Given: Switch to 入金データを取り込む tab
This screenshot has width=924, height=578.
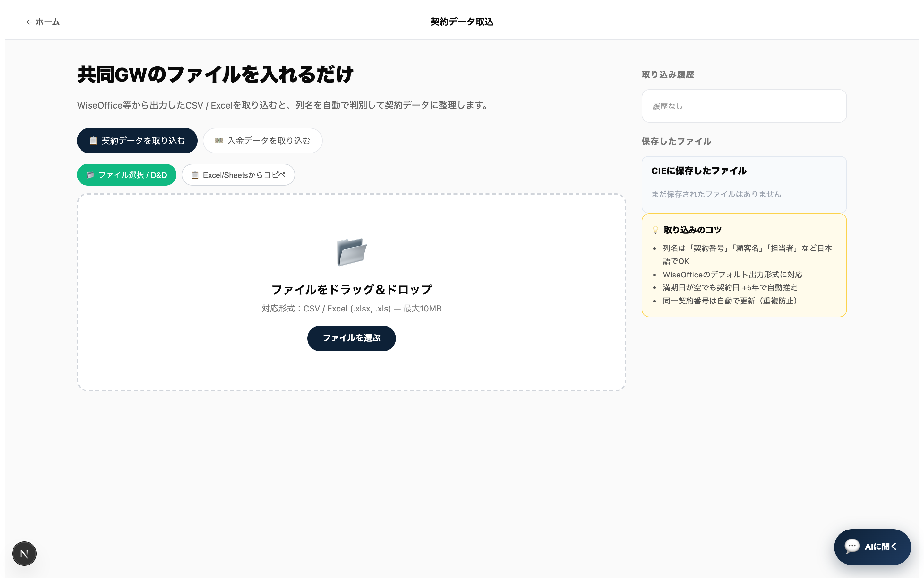Looking at the screenshot, I should (263, 141).
